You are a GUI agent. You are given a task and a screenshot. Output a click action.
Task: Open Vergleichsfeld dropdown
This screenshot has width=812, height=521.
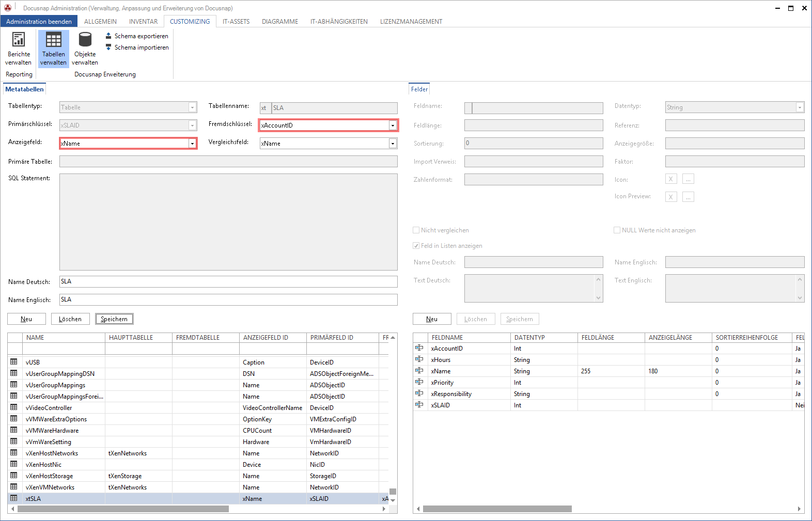pos(393,144)
